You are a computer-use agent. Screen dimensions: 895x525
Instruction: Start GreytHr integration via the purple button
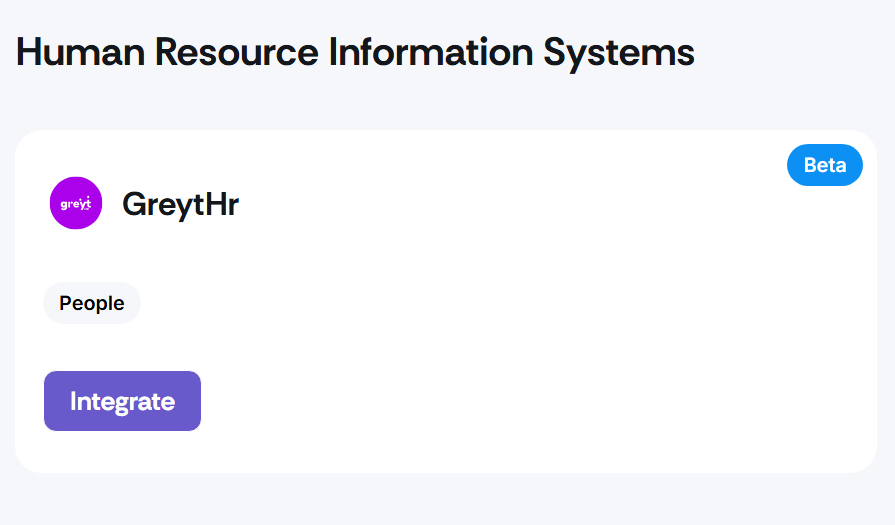pos(122,401)
